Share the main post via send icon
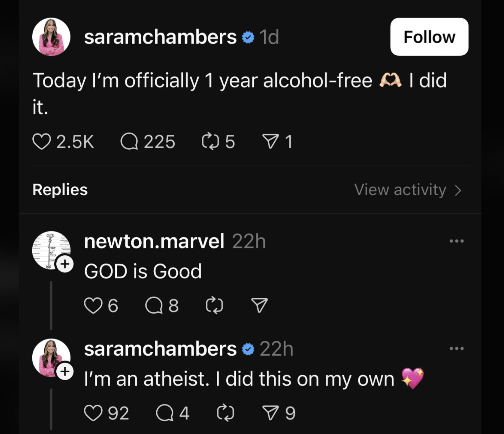The height and width of the screenshot is (434, 504). click(x=270, y=142)
